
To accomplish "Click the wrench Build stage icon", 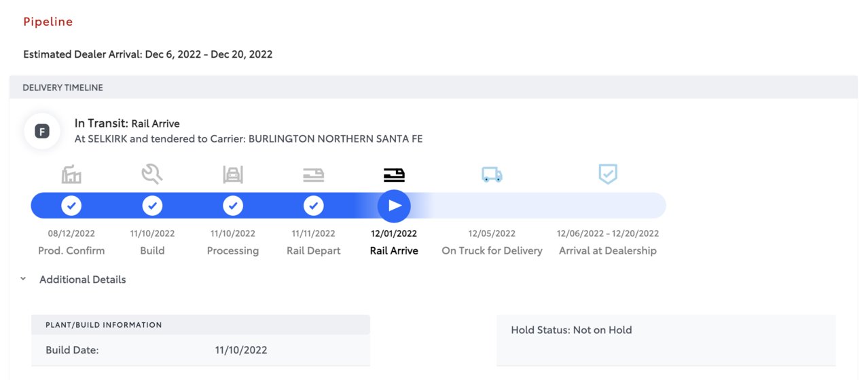I will [152, 174].
